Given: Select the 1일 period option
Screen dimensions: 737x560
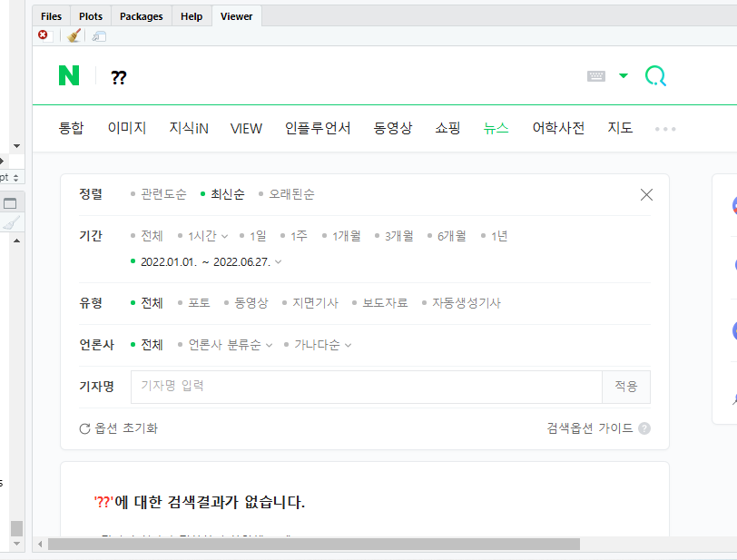Looking at the screenshot, I should [258, 236].
